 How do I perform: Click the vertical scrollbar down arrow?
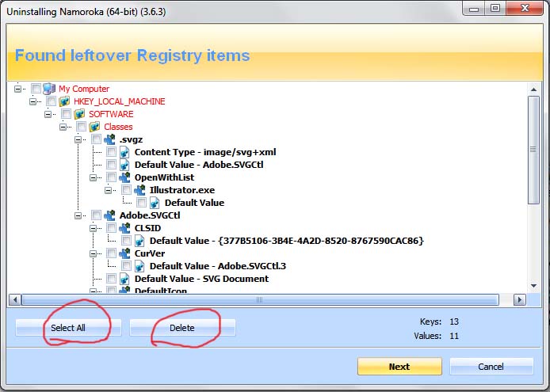(x=533, y=286)
